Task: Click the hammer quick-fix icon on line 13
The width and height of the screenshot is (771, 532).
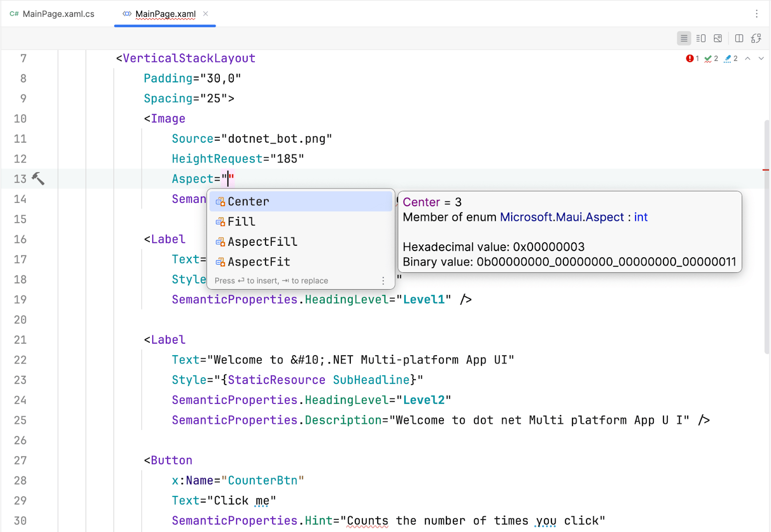Action: click(38, 179)
